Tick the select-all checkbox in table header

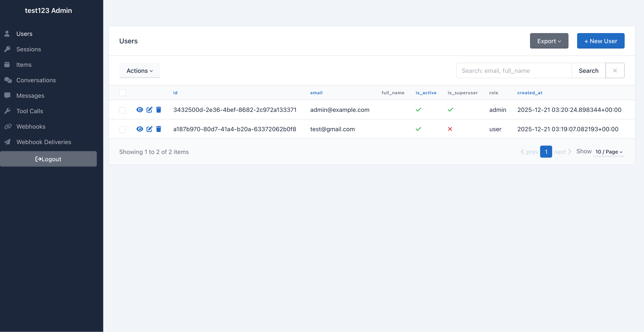pos(123,93)
